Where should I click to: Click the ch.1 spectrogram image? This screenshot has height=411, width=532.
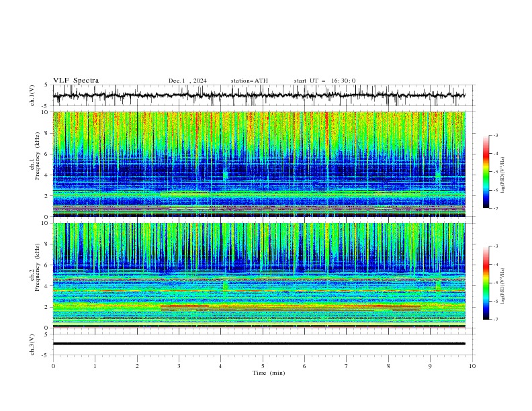click(259, 164)
